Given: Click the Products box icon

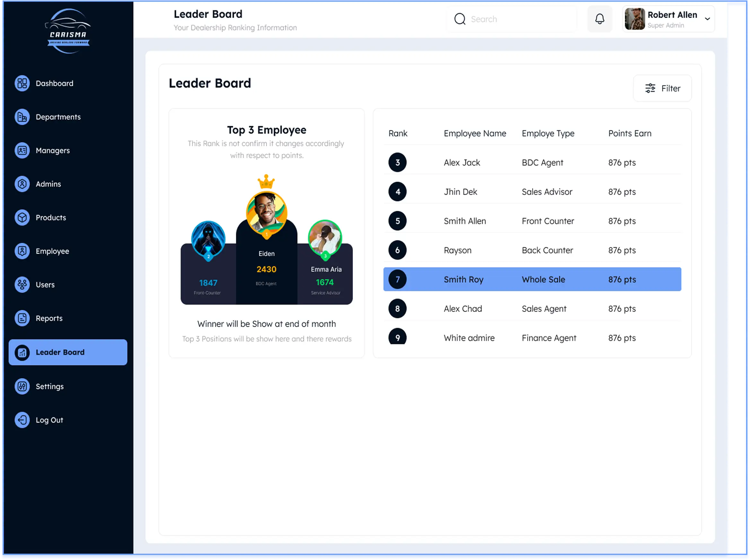Looking at the screenshot, I should 22,218.
